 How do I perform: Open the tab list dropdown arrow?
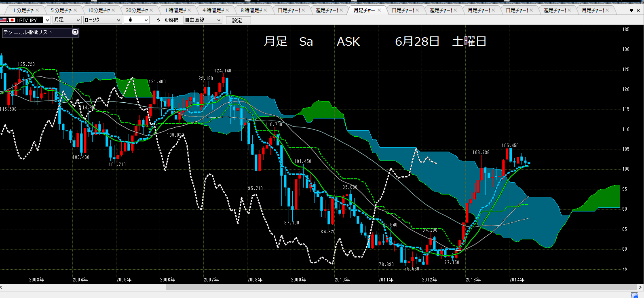click(x=631, y=11)
